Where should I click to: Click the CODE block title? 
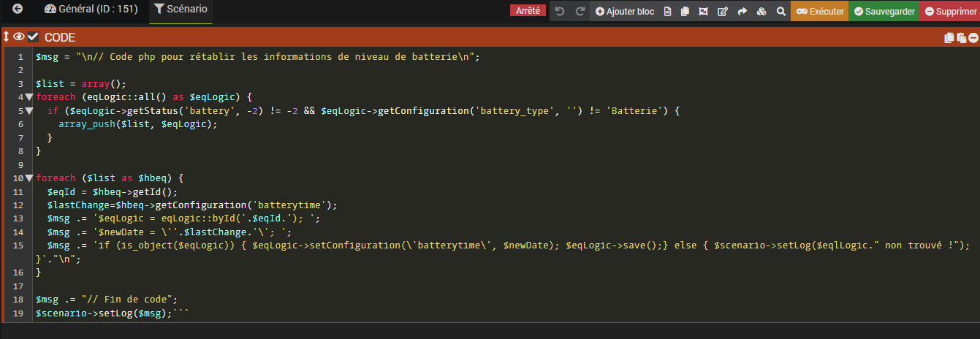(60, 37)
